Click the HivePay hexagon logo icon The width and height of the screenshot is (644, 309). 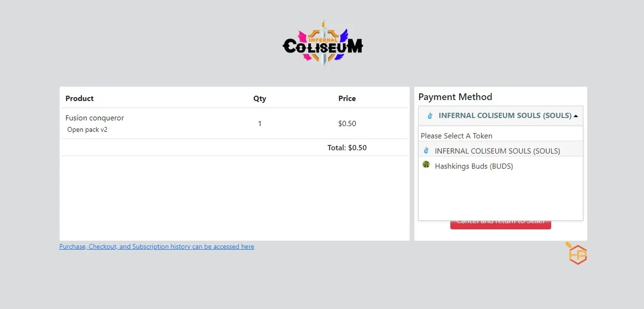[x=577, y=254]
